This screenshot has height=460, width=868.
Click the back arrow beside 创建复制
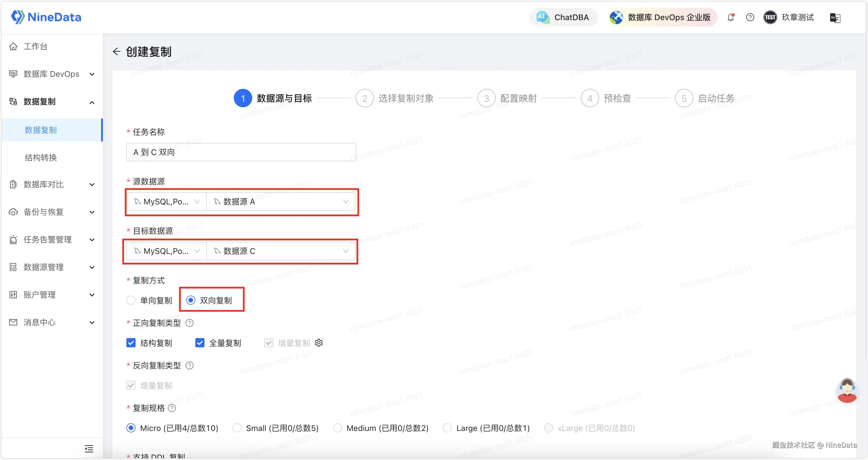[x=117, y=51]
